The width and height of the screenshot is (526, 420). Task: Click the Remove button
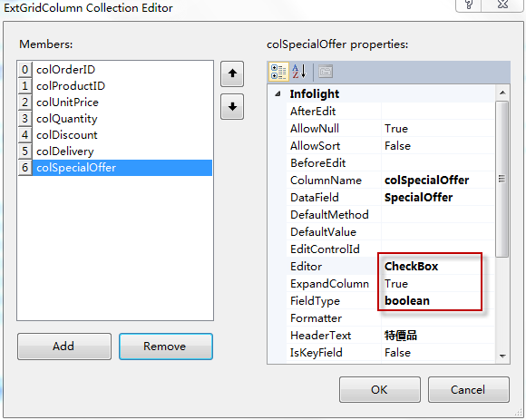(x=166, y=347)
